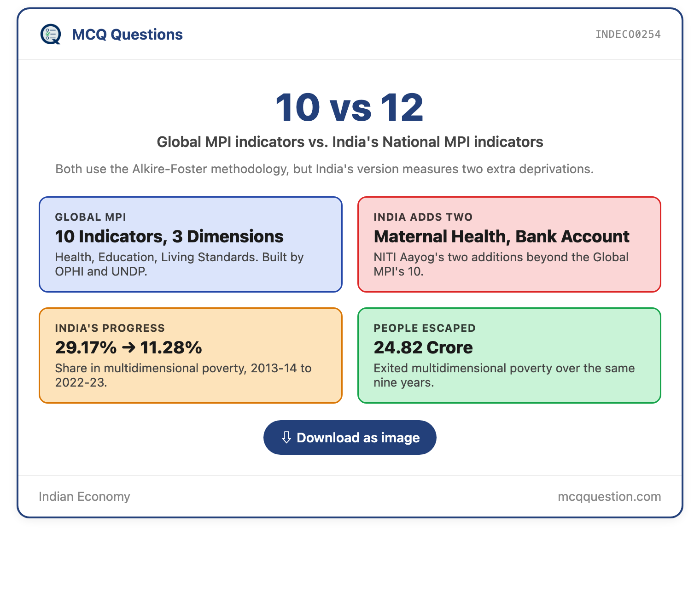Click the NITI Aayog's two additions text
This screenshot has height=599, width=700.
501,264
